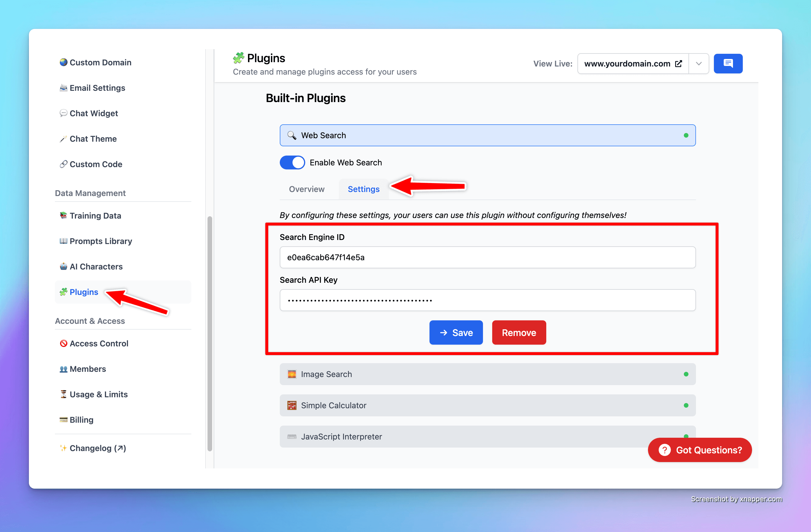Image resolution: width=811 pixels, height=532 pixels.
Task: Click the Access Control prohibited icon
Action: (63, 343)
